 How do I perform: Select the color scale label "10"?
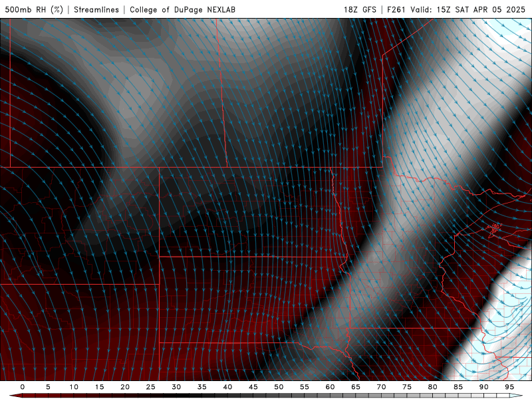(74, 387)
